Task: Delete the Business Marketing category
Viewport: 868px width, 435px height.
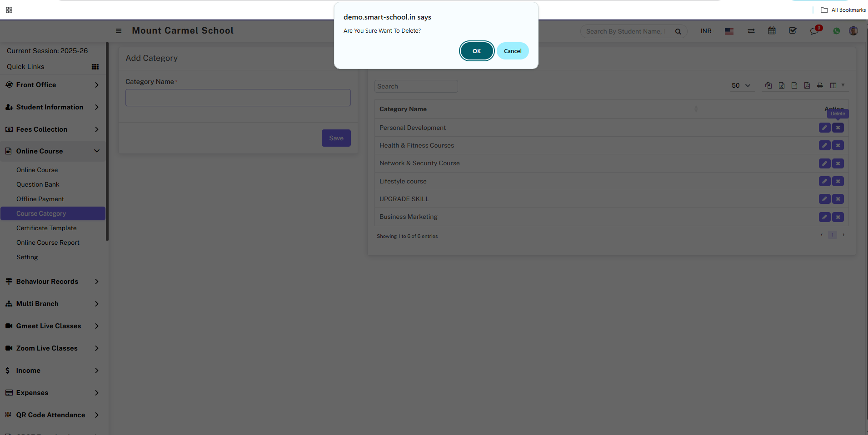Action: 838,217
